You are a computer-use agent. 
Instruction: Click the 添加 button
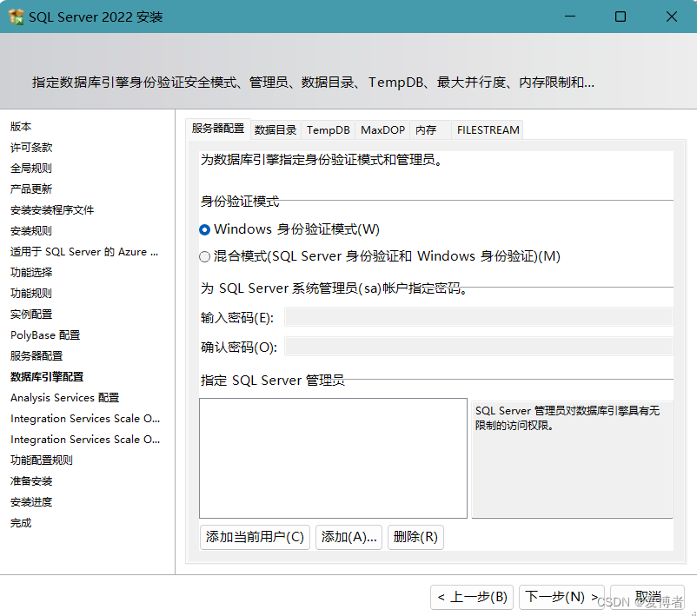pyautogui.click(x=348, y=537)
